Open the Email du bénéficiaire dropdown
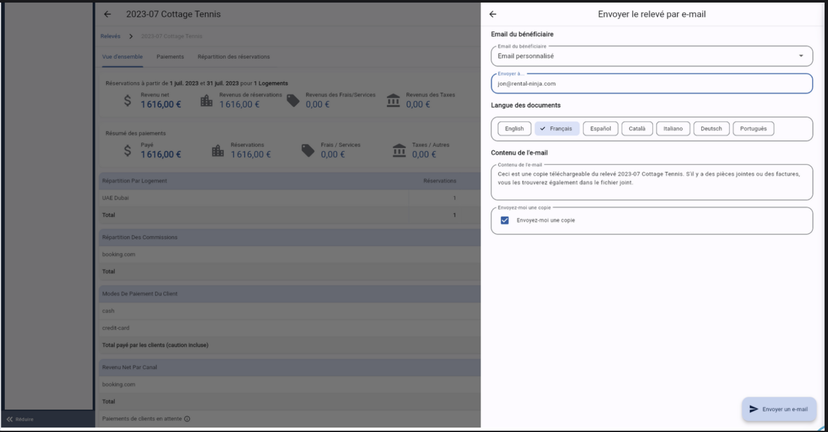The height and width of the screenshot is (432, 828). 651,56
